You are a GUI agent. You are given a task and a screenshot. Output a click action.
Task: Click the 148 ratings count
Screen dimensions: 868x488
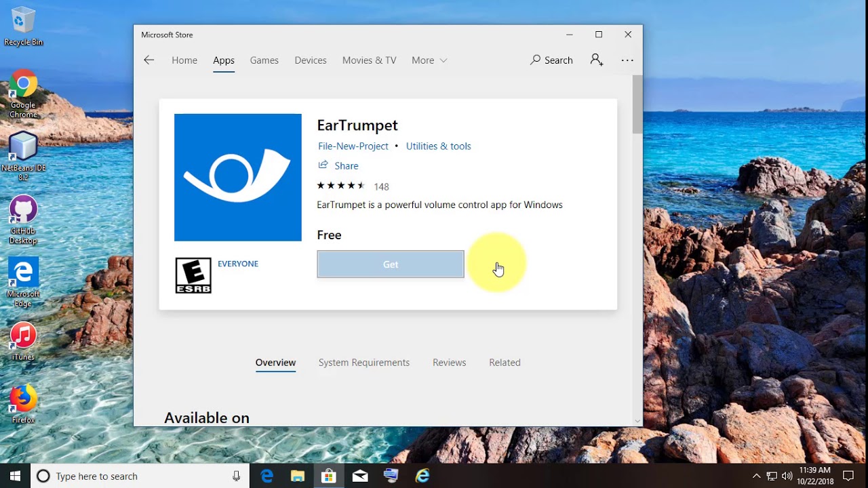(x=381, y=186)
